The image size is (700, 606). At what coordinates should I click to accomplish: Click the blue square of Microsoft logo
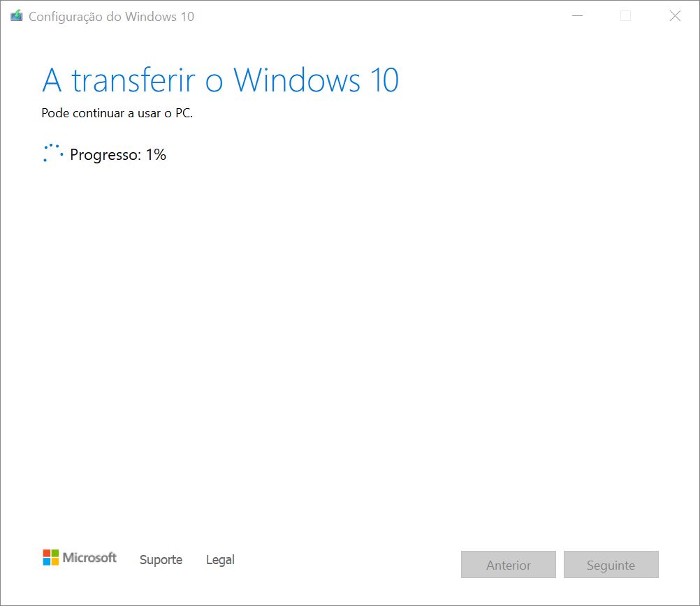coord(46,561)
